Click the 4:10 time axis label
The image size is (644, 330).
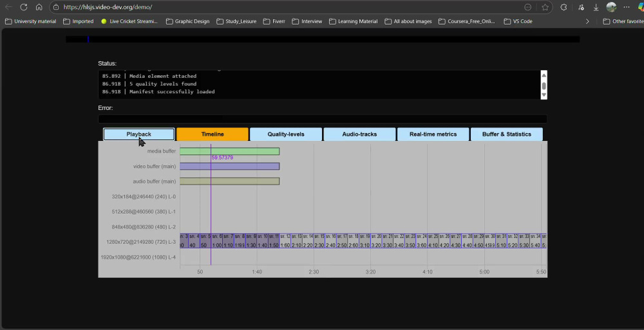coord(427,271)
